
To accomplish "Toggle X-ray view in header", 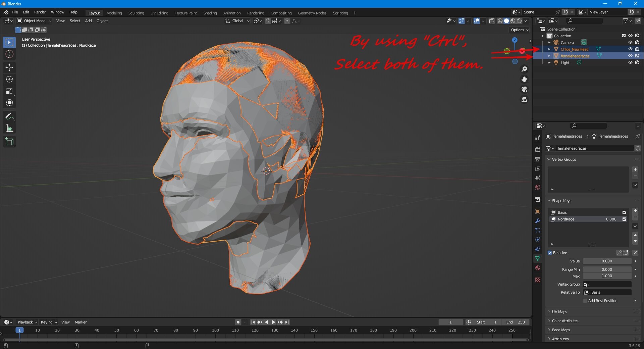I will [492, 21].
